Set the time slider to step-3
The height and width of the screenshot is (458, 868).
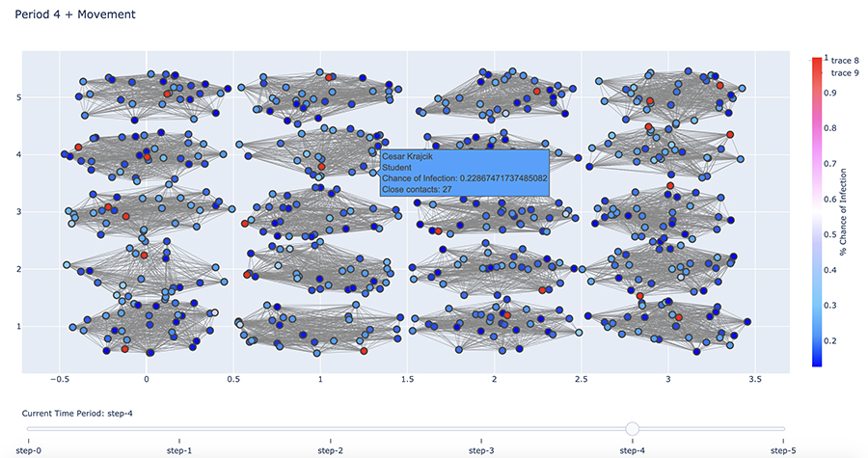tap(481, 450)
